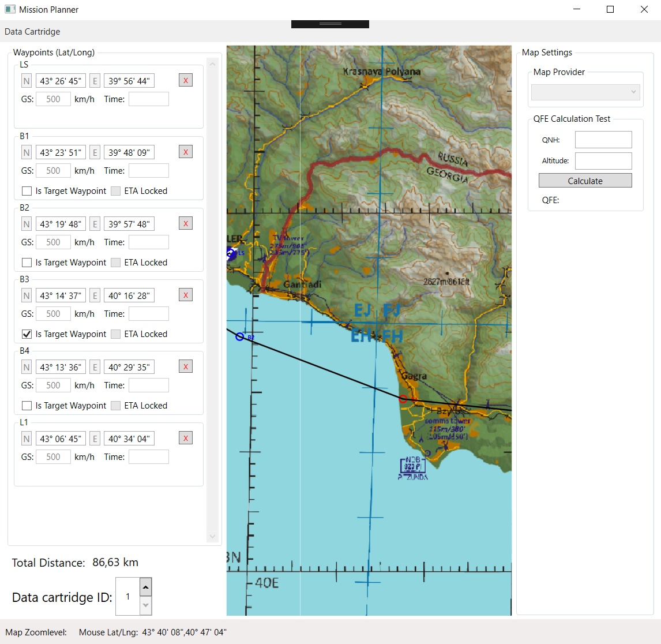This screenshot has width=661, height=644.
Task: Remove the L1 waypoint with X
Action: pos(186,438)
